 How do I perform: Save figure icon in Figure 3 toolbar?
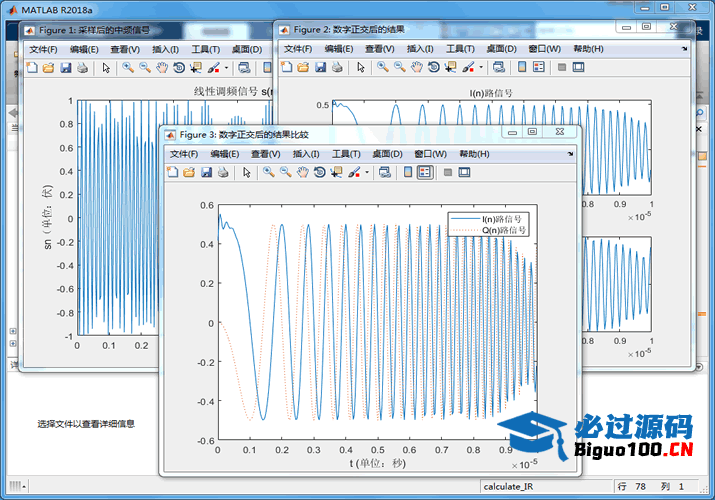pos(206,172)
